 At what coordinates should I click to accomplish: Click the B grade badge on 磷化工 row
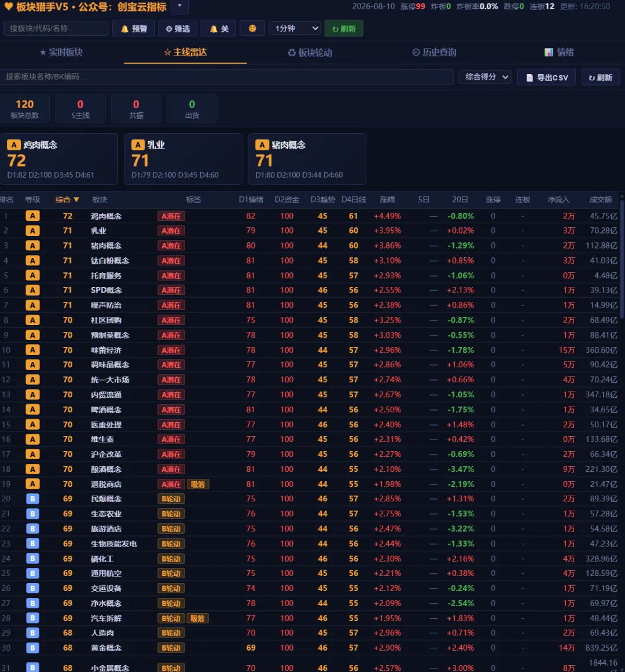click(32, 559)
